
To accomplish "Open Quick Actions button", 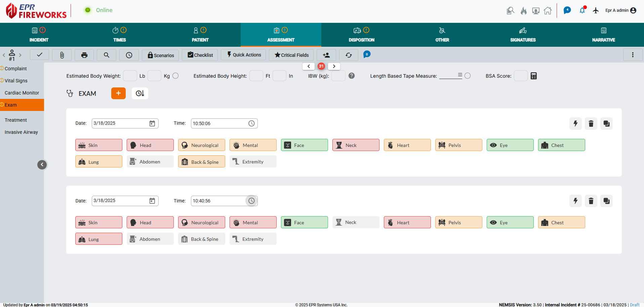I will point(243,55).
